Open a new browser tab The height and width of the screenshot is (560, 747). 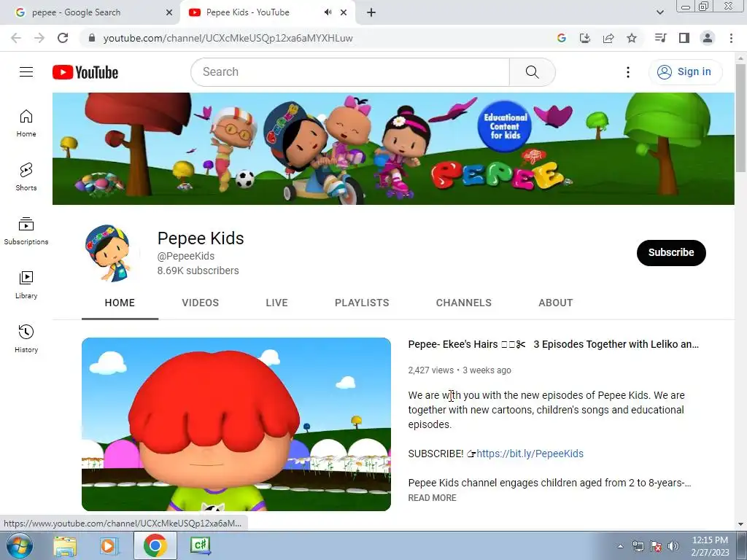pos(371,12)
